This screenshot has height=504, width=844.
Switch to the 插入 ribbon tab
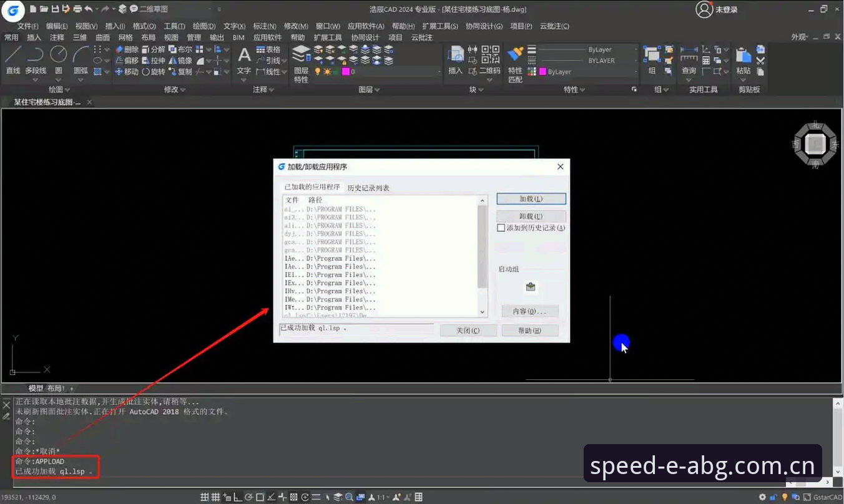34,37
